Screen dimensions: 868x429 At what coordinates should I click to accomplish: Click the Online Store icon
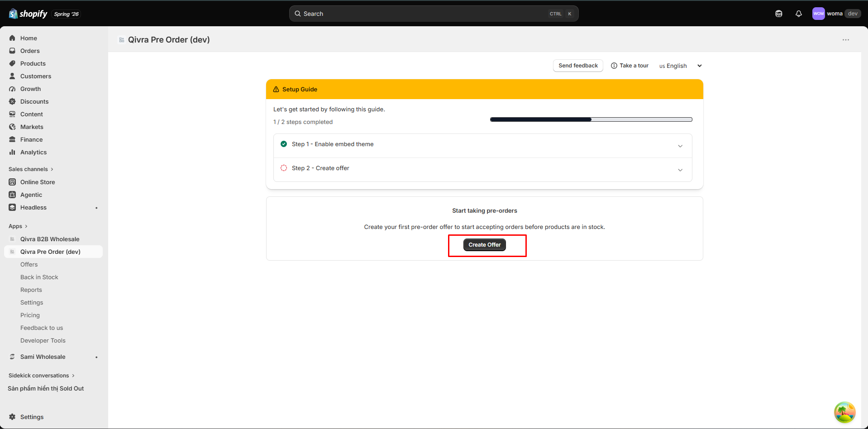tap(12, 182)
